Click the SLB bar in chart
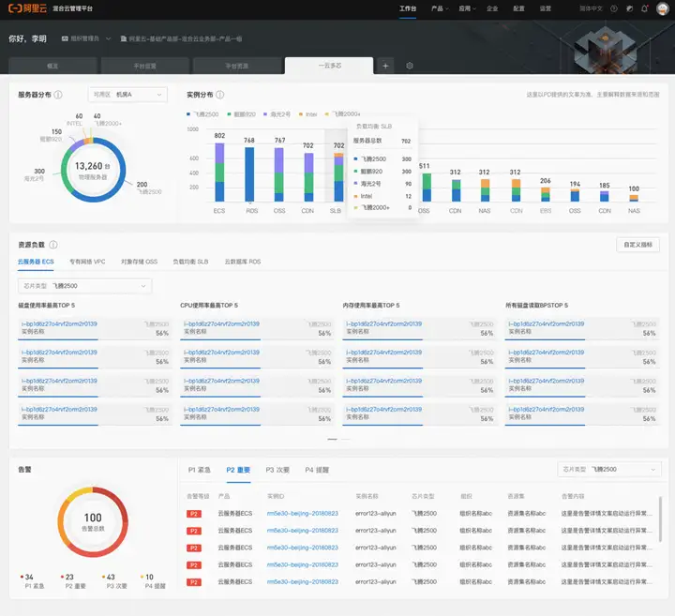The image size is (675, 616). pos(338,177)
